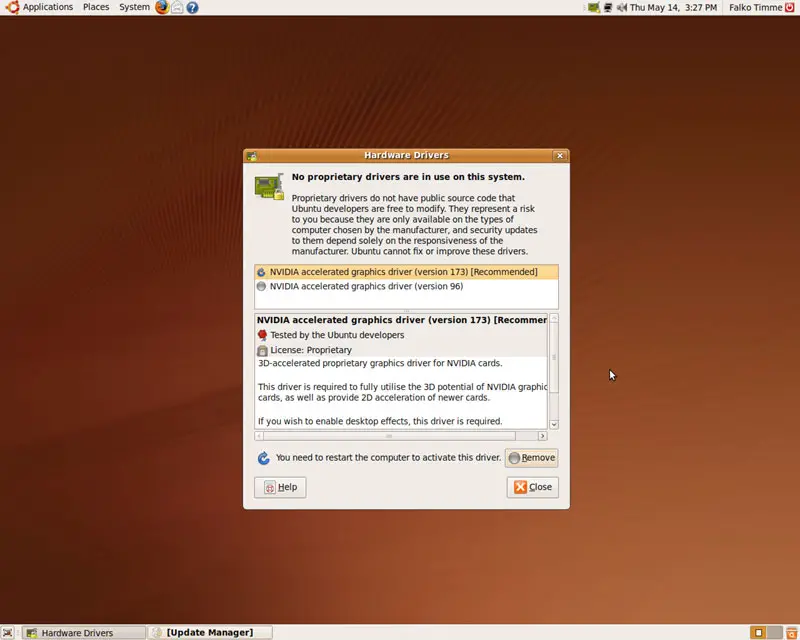Click the Show Desktop button in bottom panel

(7, 633)
